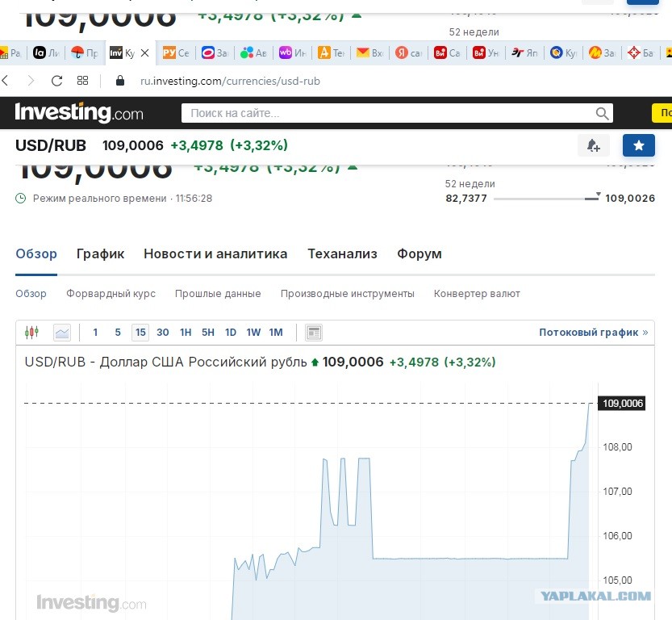Open the Форум tab
Viewport: 672px width, 620px height.
(x=419, y=253)
